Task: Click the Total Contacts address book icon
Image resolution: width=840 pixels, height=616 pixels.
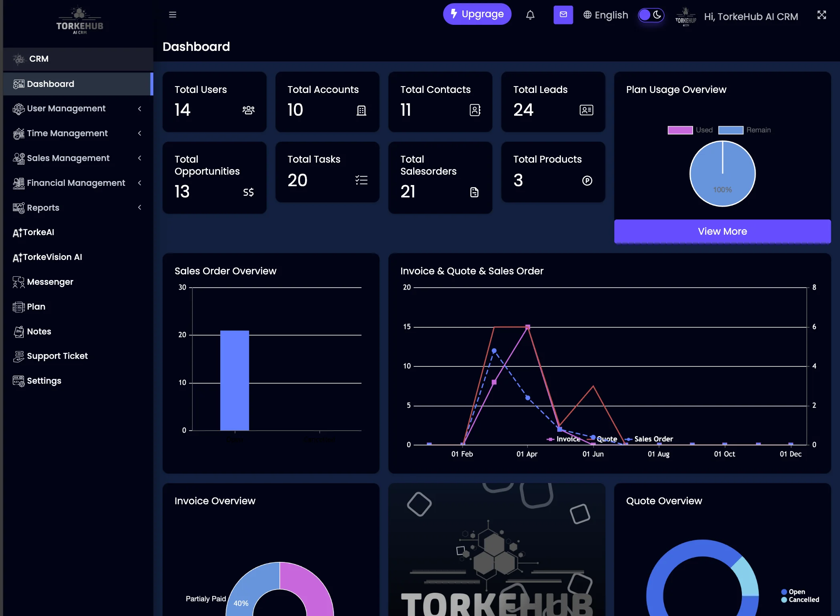Action: [475, 110]
